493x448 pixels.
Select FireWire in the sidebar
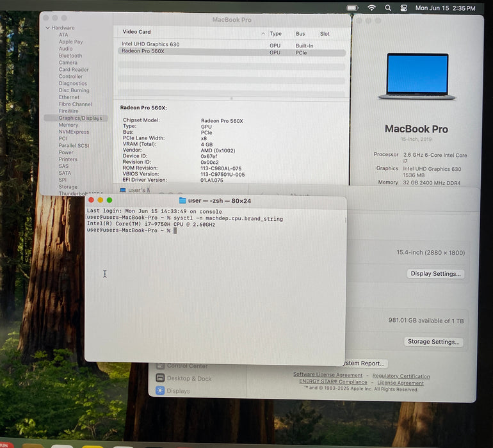tap(69, 111)
